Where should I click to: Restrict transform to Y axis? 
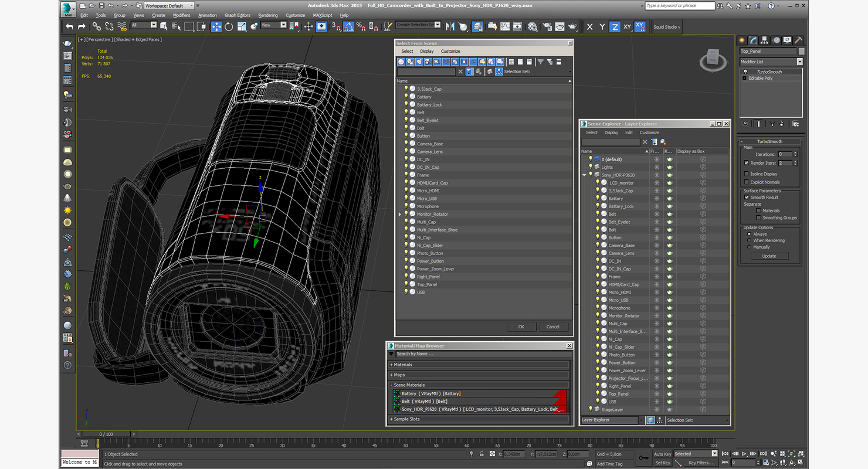tap(602, 27)
